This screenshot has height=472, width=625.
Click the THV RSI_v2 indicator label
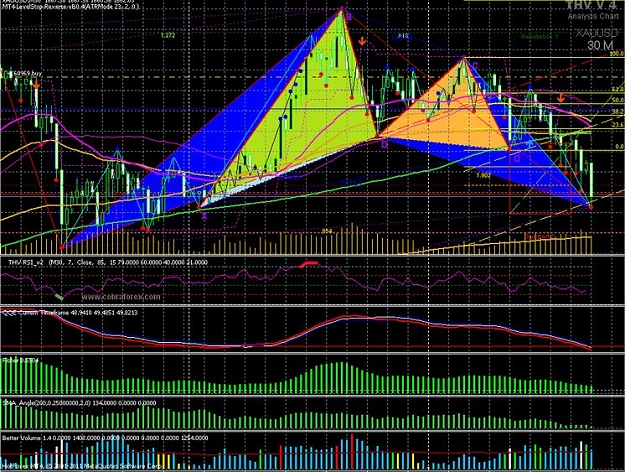click(108, 262)
